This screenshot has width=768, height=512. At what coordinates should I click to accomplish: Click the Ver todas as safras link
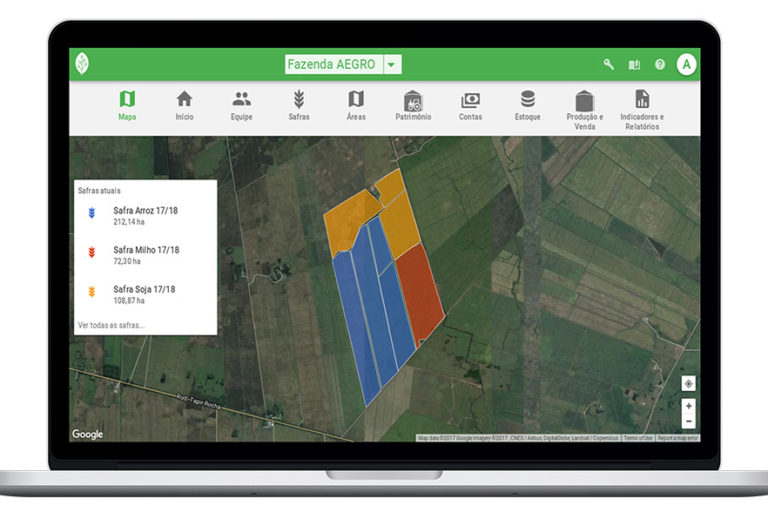[x=111, y=325]
